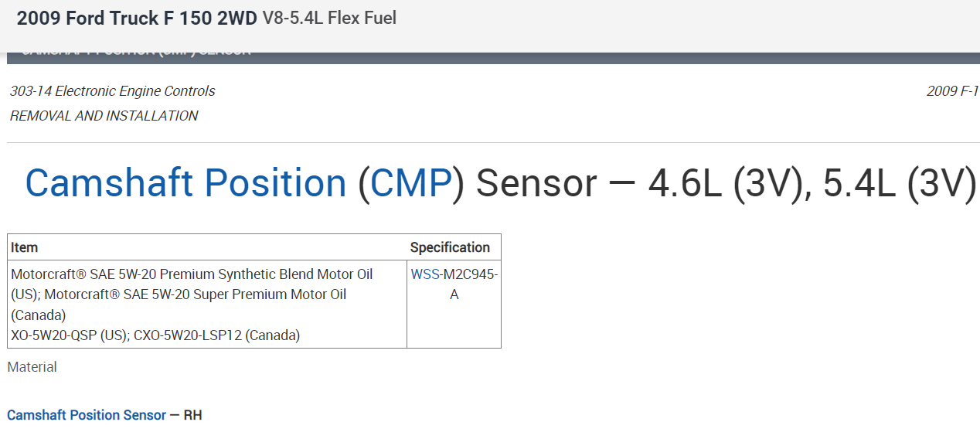This screenshot has height=439, width=980.
Task: Open the "Camshaft Position Sensor" link above Material
Action: coord(87,415)
